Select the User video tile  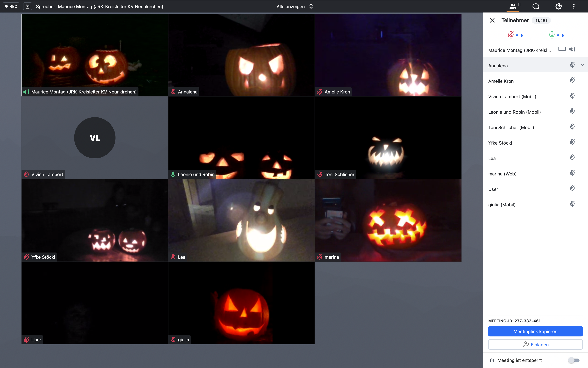pos(95,303)
